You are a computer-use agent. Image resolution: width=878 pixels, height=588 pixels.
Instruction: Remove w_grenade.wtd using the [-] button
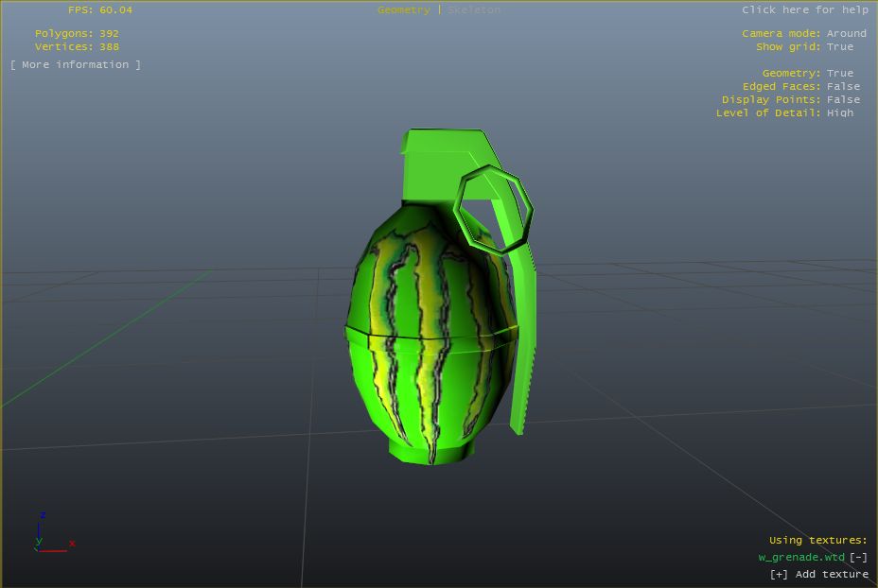(x=858, y=557)
